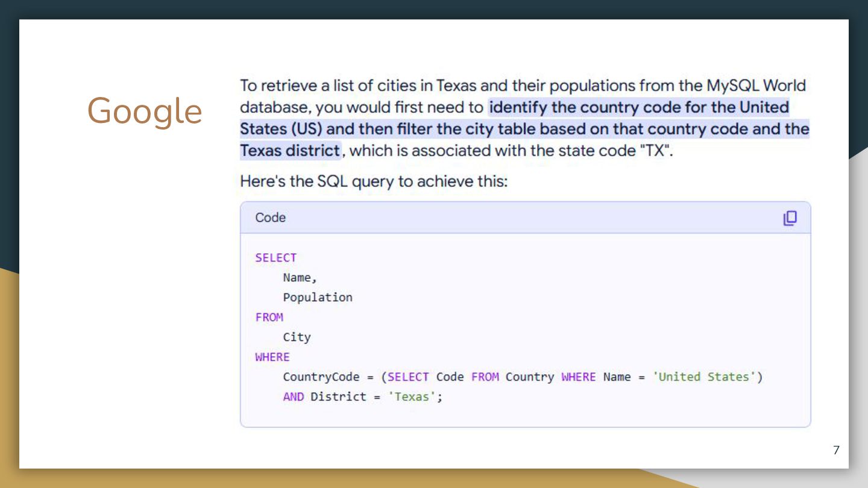Click the highlighted 'Texas district' text
The width and height of the screenshot is (868, 488).
click(290, 150)
